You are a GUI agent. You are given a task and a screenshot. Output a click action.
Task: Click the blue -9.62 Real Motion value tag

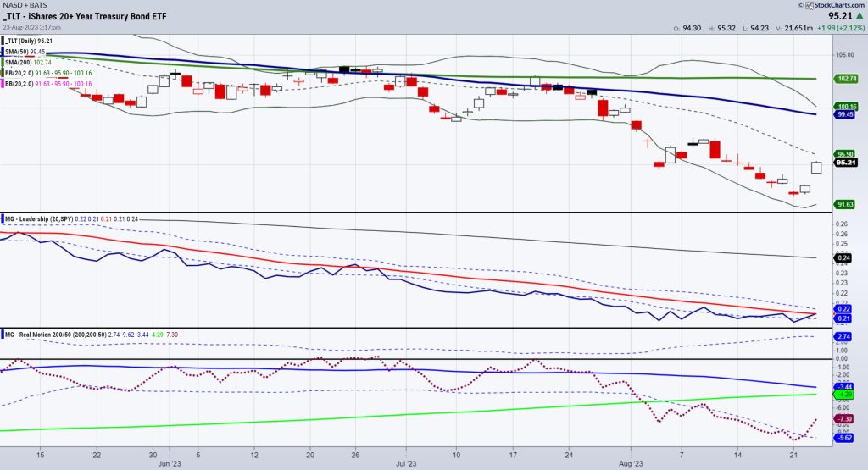click(843, 437)
